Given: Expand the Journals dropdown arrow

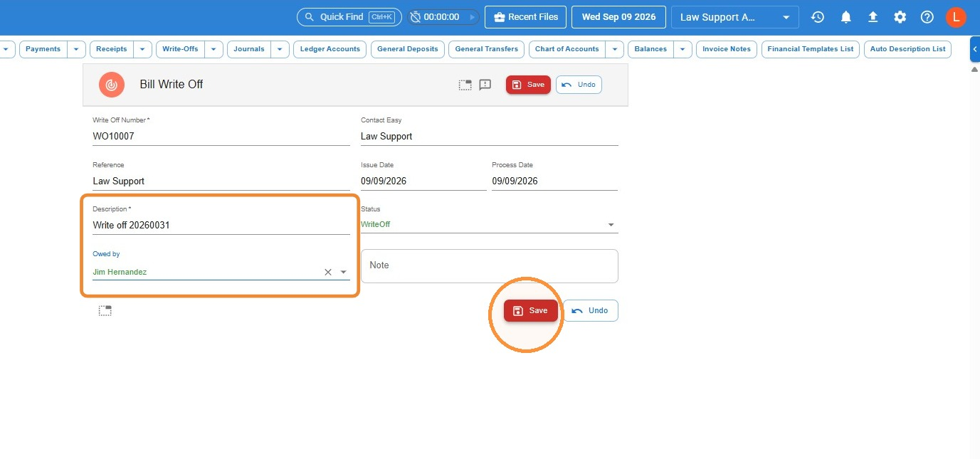Looking at the screenshot, I should pos(280,49).
